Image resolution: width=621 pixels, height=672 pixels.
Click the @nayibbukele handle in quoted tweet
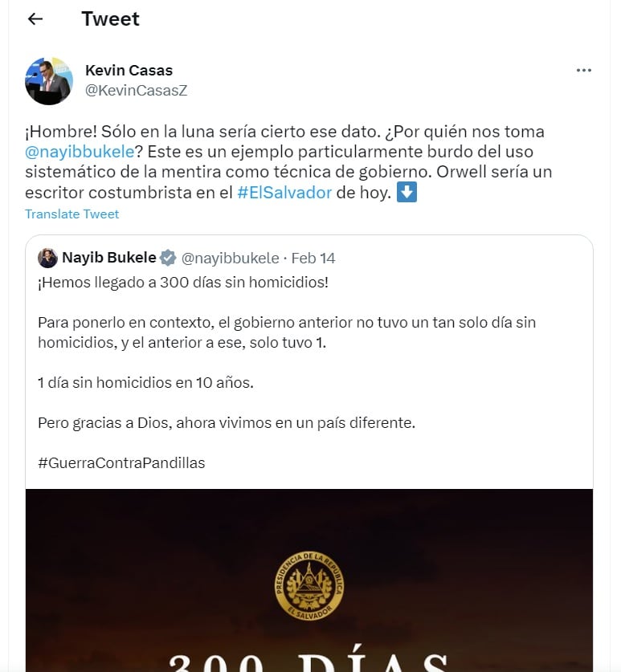click(x=231, y=259)
